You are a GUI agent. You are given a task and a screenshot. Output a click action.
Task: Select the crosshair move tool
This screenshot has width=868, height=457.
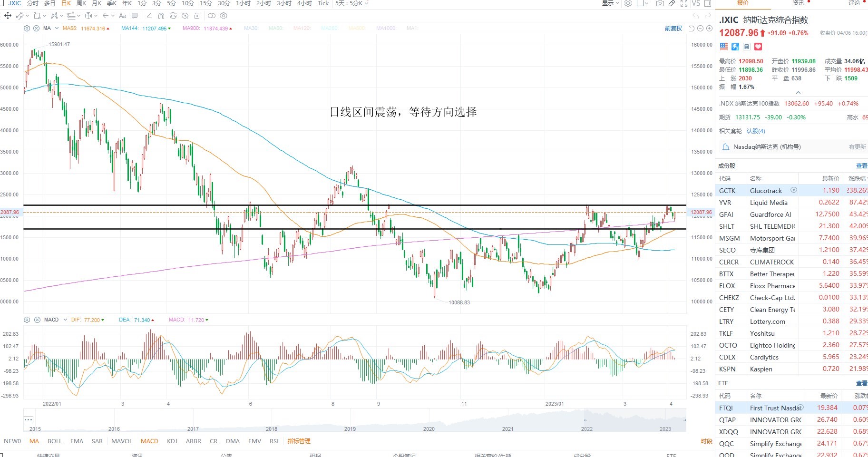(8, 16)
